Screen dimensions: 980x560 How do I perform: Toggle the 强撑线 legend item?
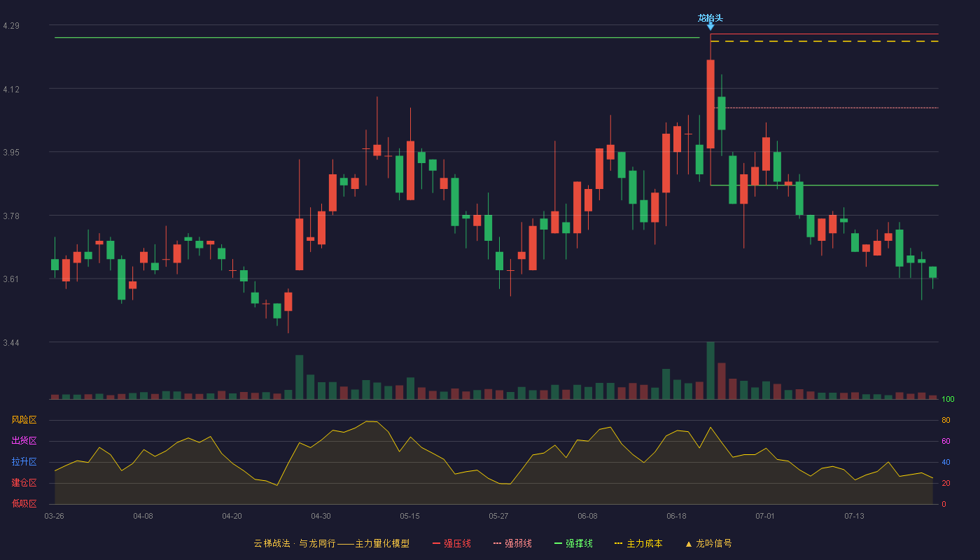point(573,543)
